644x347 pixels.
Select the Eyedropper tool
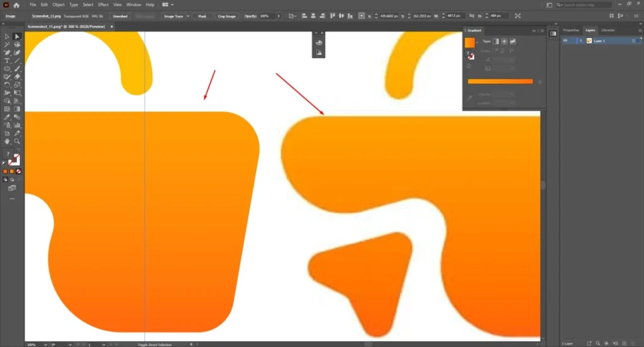point(7,117)
